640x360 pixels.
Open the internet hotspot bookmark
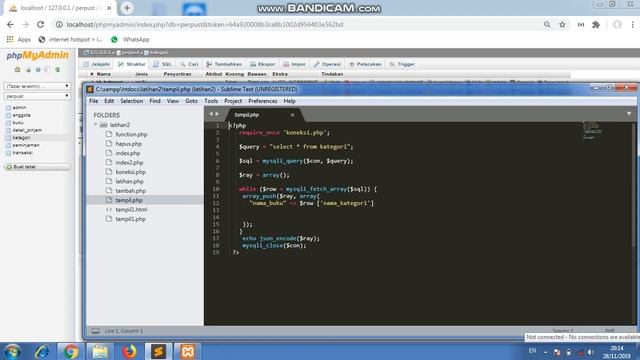click(70, 40)
